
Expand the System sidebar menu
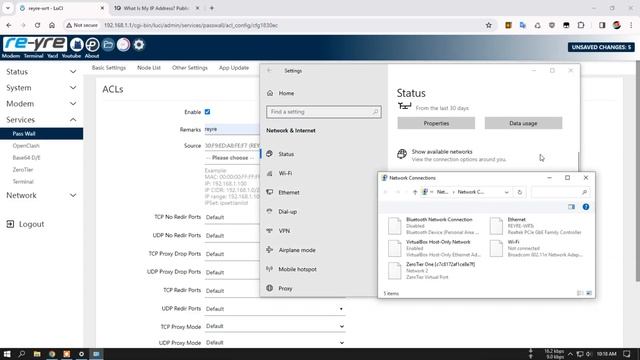[x=41, y=88]
